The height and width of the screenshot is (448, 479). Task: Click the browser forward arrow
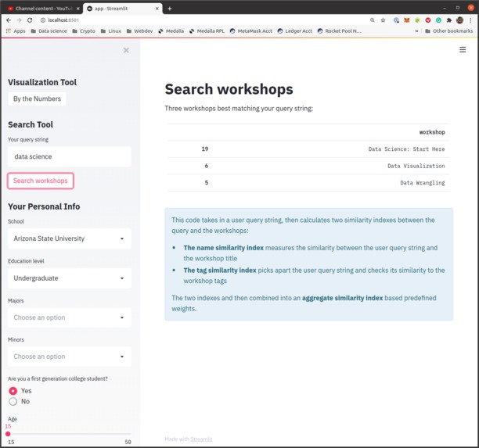(x=19, y=20)
